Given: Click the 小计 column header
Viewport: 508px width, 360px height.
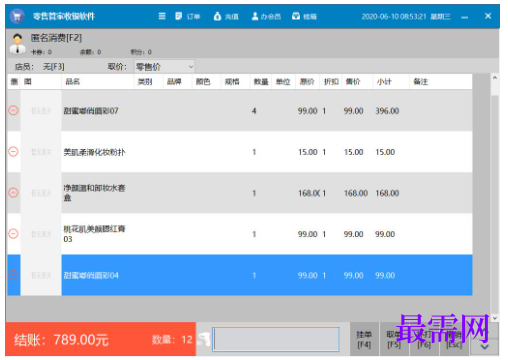Looking at the screenshot, I should tap(384, 82).
